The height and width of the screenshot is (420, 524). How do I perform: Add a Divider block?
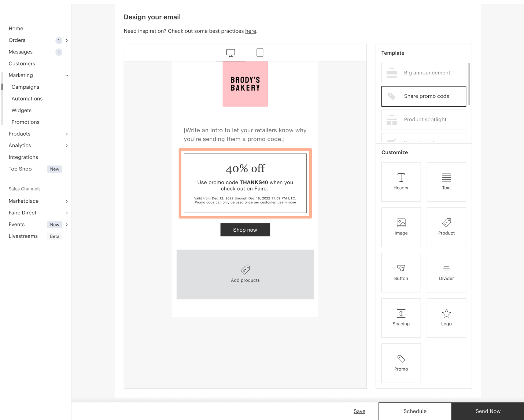pyautogui.click(x=446, y=273)
